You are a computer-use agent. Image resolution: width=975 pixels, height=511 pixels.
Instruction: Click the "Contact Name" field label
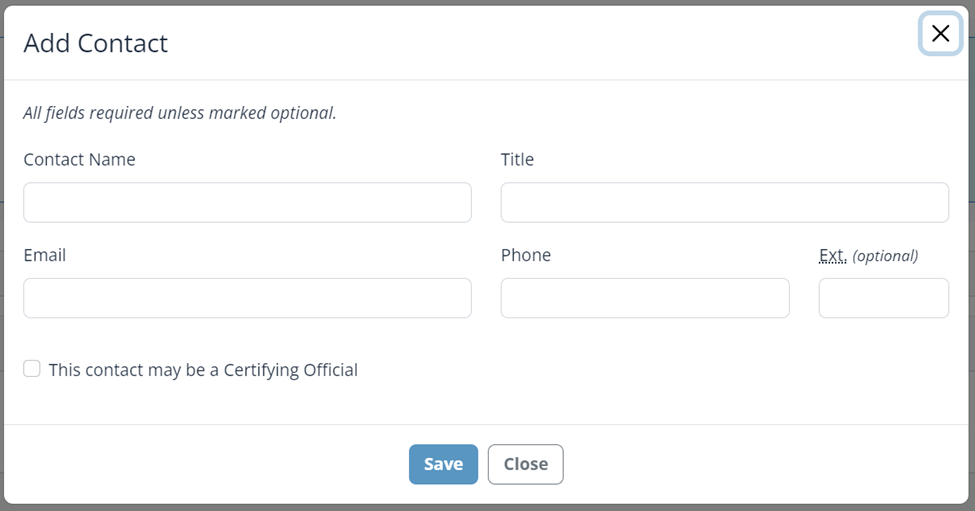[79, 159]
